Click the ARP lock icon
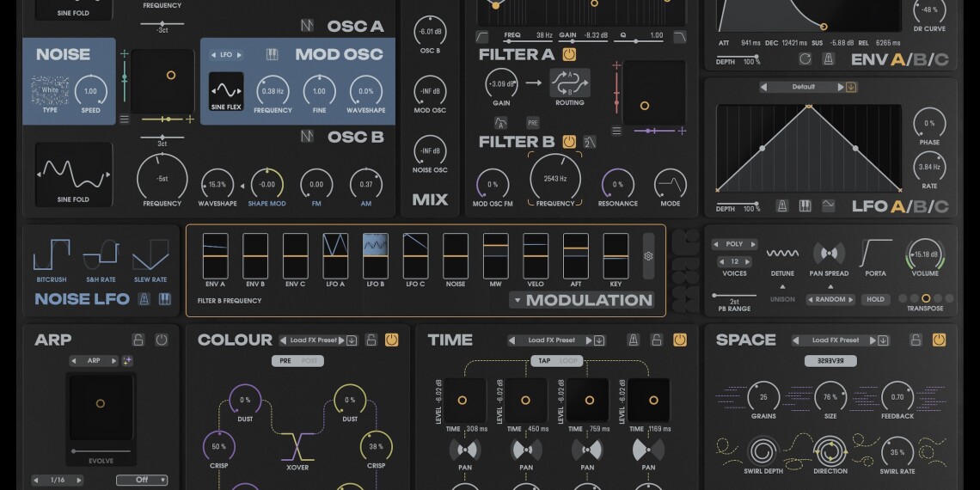Screen dimensions: 980x490 tap(138, 340)
